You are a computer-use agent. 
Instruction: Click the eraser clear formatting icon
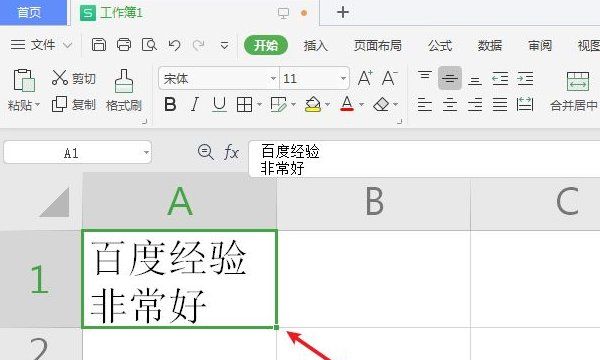381,104
